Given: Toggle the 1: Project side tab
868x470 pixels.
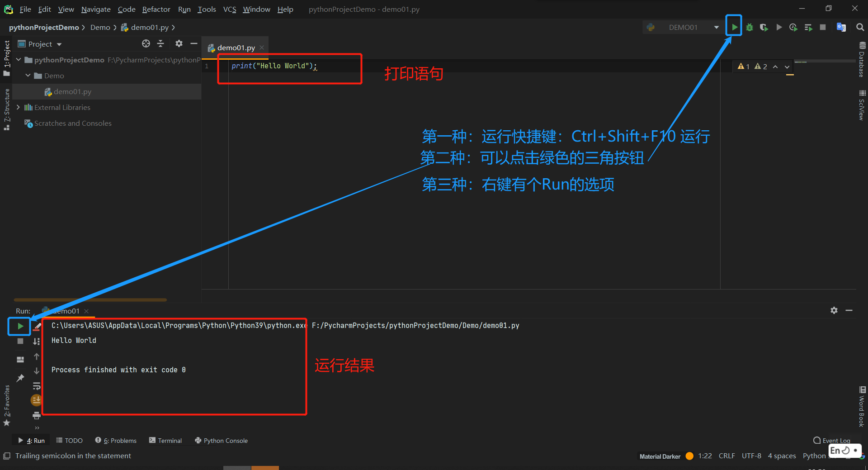Looking at the screenshot, I should tap(7, 58).
